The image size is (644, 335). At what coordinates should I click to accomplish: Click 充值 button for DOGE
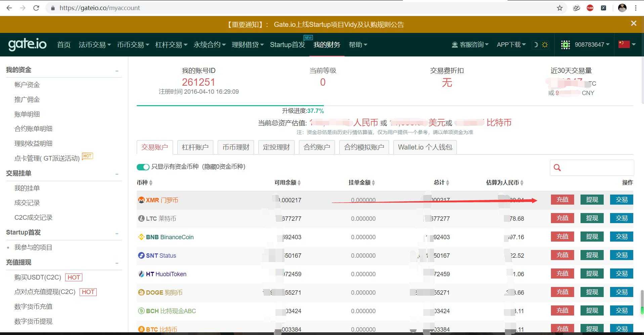coord(562,292)
